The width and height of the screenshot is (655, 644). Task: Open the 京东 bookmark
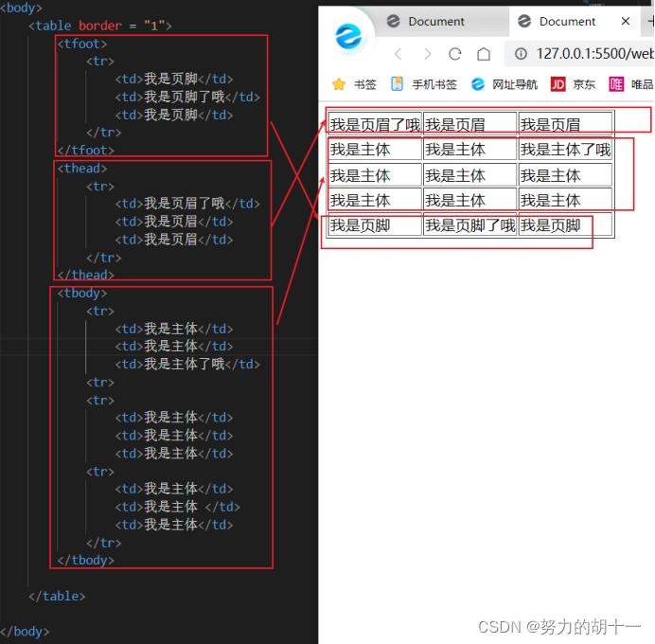pyautogui.click(x=584, y=85)
